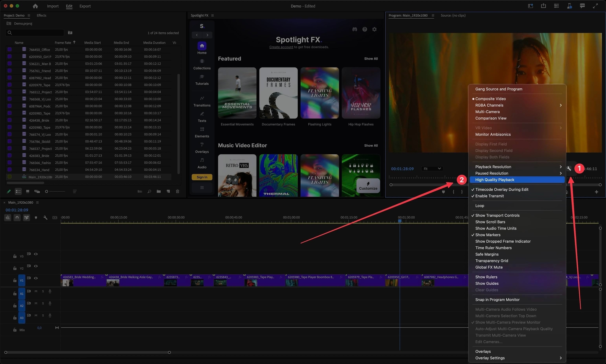Click the New Bin folder icon in the Project panel

coord(159,191)
